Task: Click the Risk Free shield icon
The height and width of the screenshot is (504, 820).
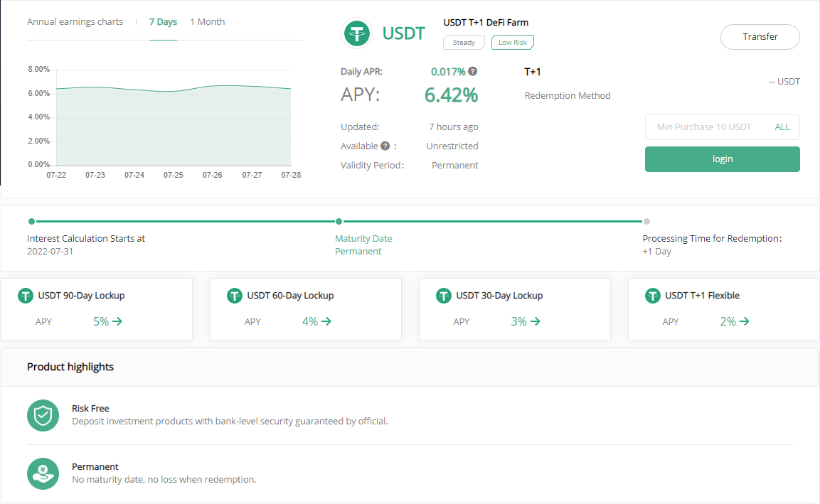Action: (x=43, y=415)
